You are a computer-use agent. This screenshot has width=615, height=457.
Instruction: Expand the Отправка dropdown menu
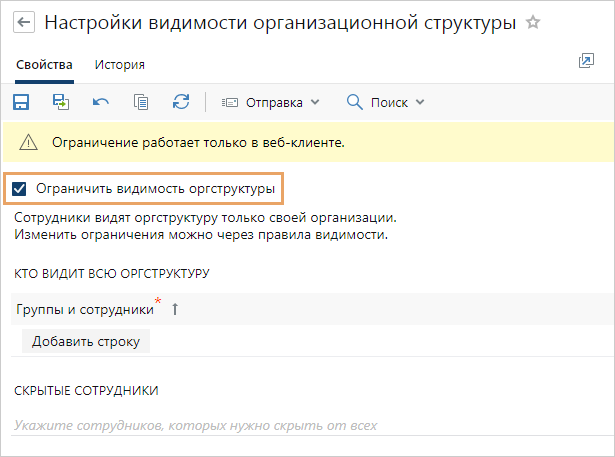point(270,101)
